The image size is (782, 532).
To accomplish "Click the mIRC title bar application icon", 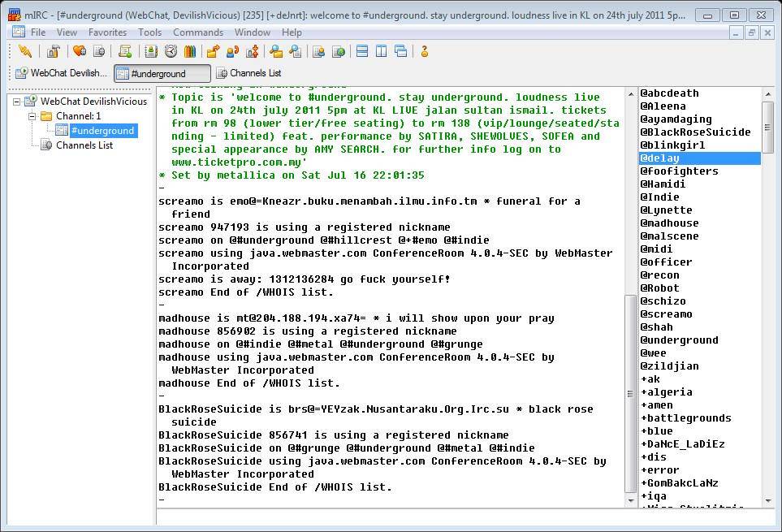I will (15, 15).
